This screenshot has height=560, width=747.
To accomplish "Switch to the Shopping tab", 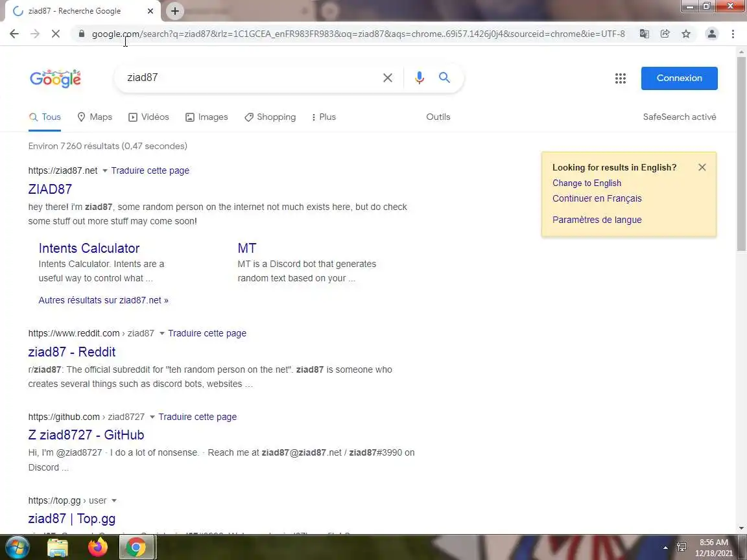I will [270, 117].
